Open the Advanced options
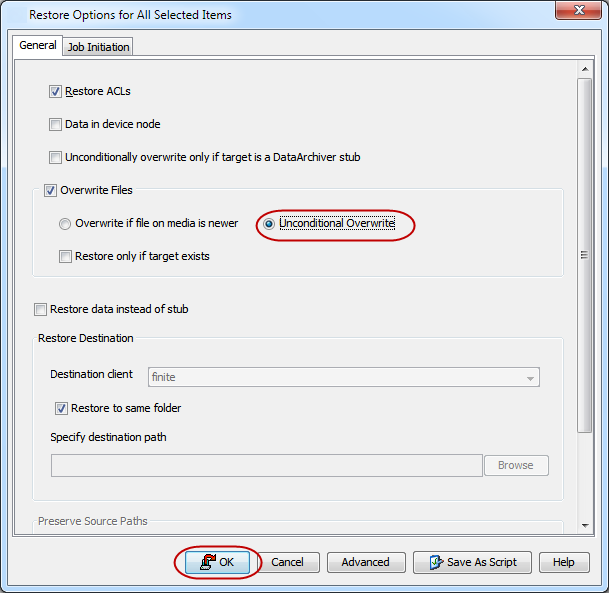The height and width of the screenshot is (593, 609). pos(365,562)
